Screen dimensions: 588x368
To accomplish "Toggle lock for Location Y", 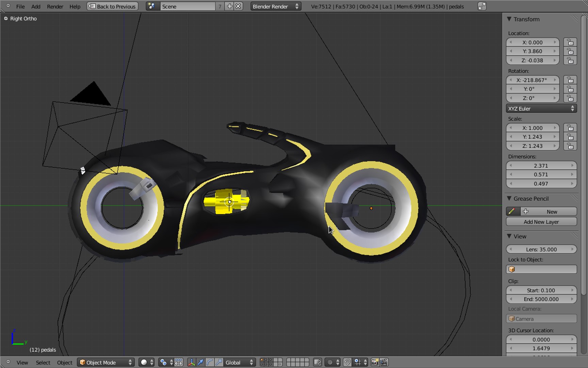I will point(570,51).
